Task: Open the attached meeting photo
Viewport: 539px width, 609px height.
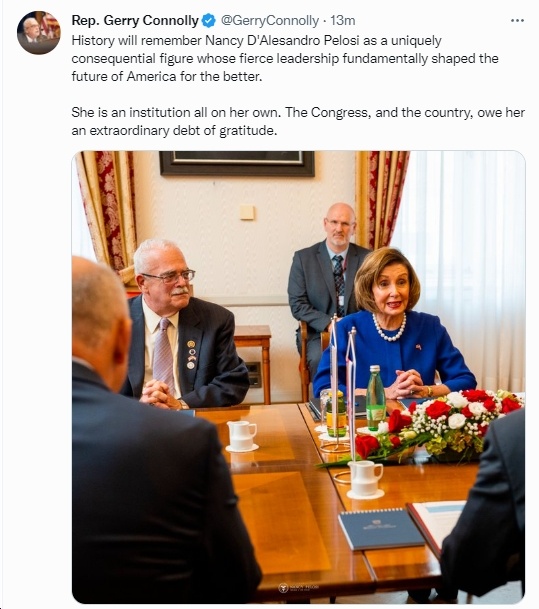Action: pos(298,377)
